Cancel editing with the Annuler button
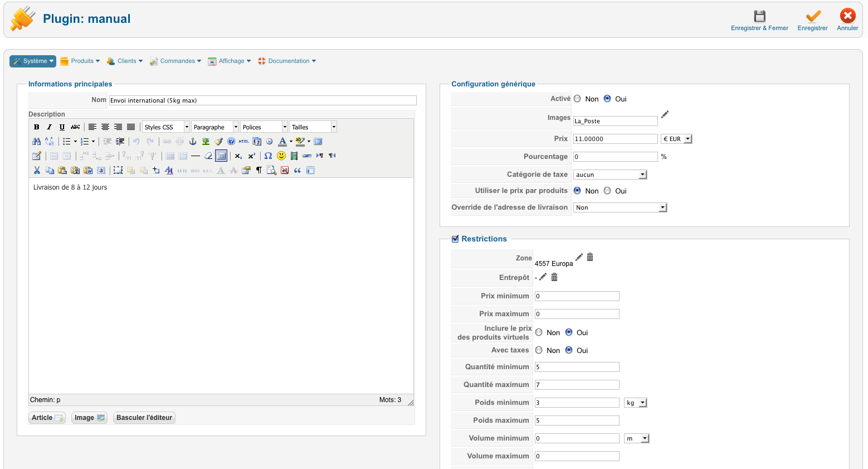This screenshot has height=469, width=868. point(847,20)
